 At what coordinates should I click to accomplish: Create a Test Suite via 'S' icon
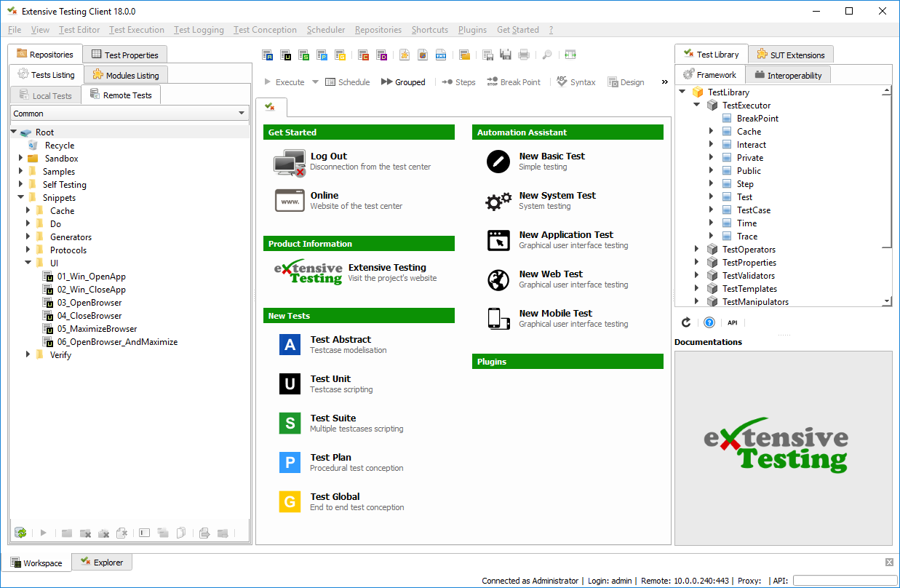point(290,423)
